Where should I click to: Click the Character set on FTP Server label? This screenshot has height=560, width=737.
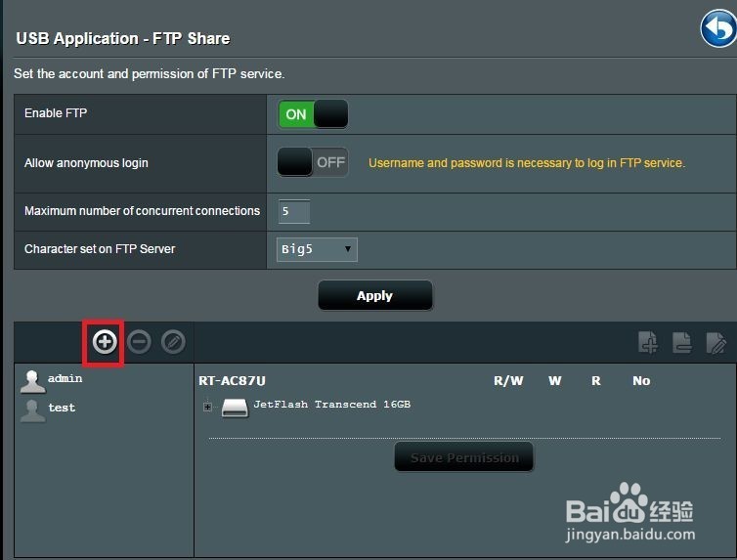(100, 249)
